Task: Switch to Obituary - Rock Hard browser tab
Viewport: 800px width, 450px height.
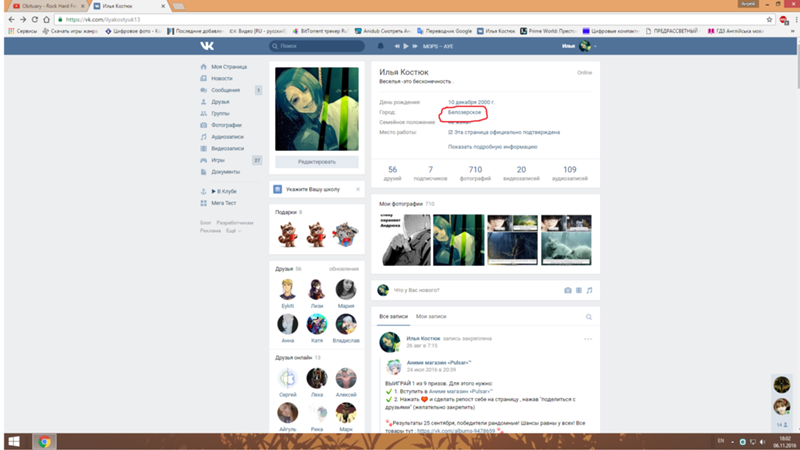Action: (x=47, y=6)
